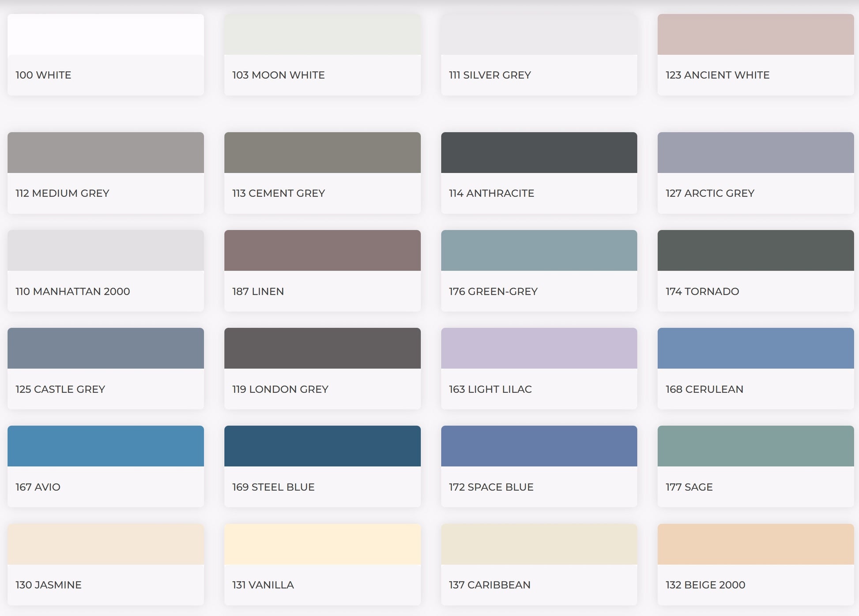This screenshot has height=616, width=859.
Task: Click the 137 Caribbean label
Action: coord(490,585)
